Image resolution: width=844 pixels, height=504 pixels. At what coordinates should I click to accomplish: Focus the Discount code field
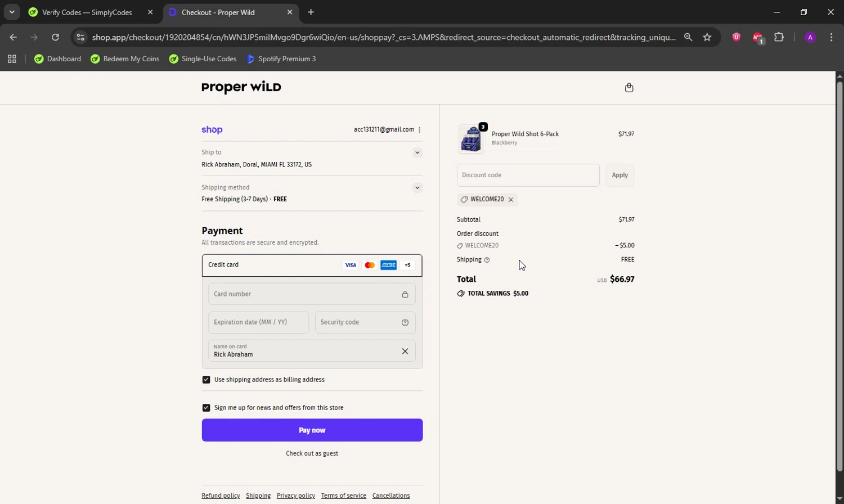pyautogui.click(x=528, y=175)
